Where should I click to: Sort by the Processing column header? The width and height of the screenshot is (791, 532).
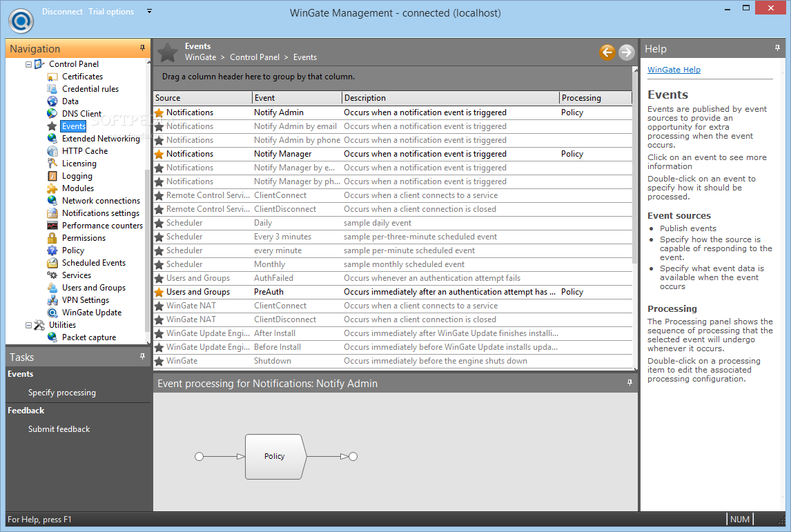tap(595, 98)
